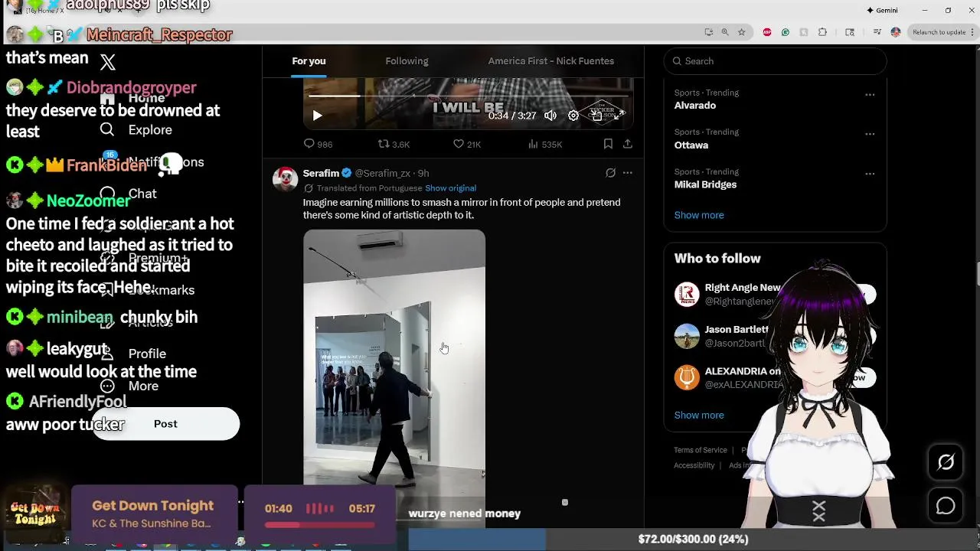980x551 pixels.
Task: Click the Get Down Tonight album art
Action: [35, 514]
